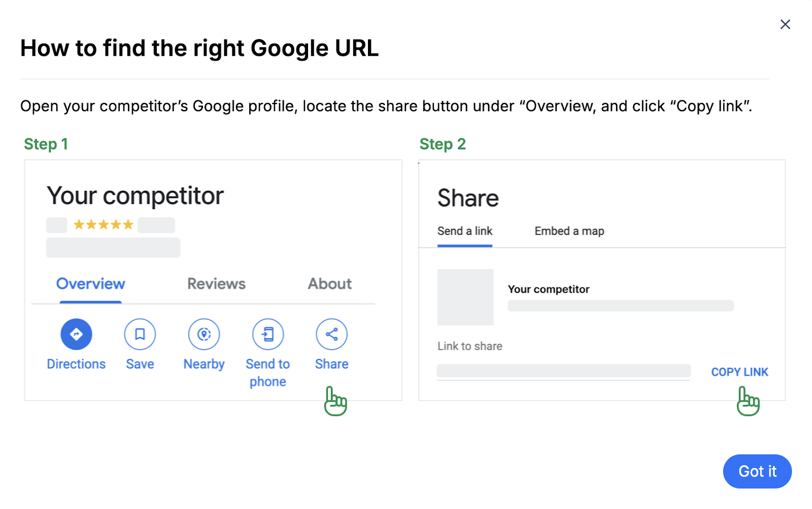Click the five-star rating
This screenshot has width=812, height=509.
104,225
